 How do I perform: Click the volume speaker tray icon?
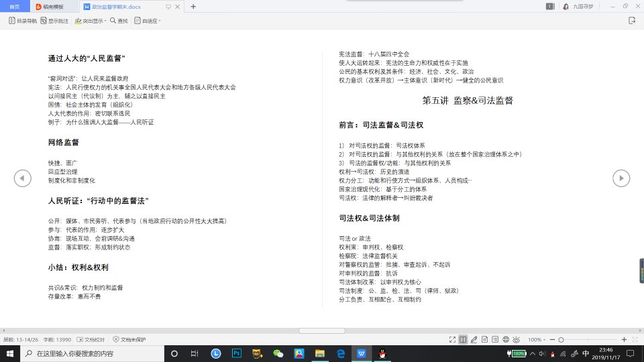(x=542, y=353)
